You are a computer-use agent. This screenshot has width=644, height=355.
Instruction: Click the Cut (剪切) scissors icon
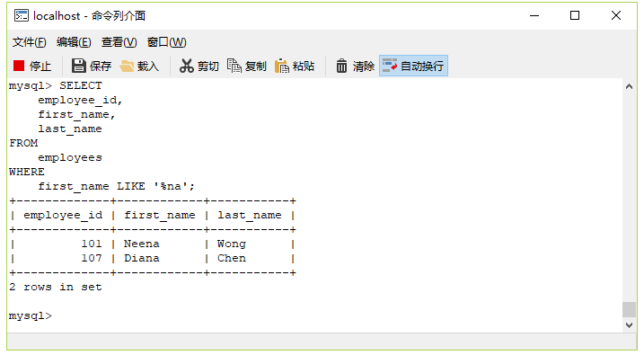[186, 66]
